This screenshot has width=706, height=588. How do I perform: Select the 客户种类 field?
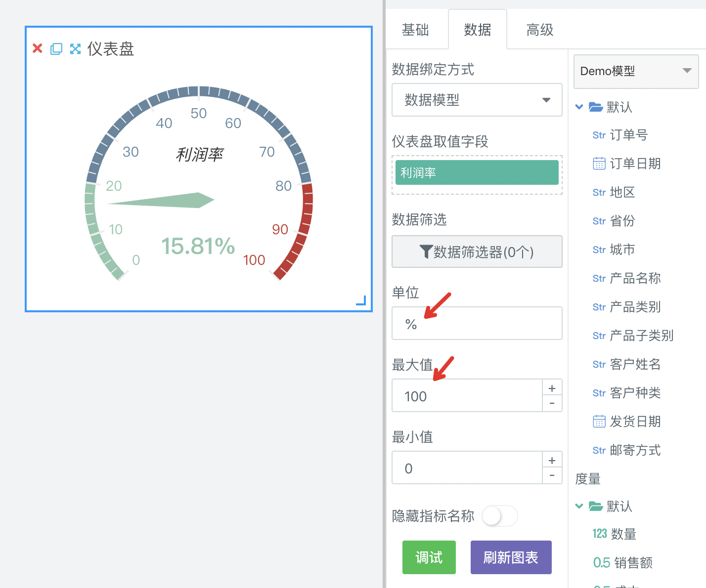(635, 393)
